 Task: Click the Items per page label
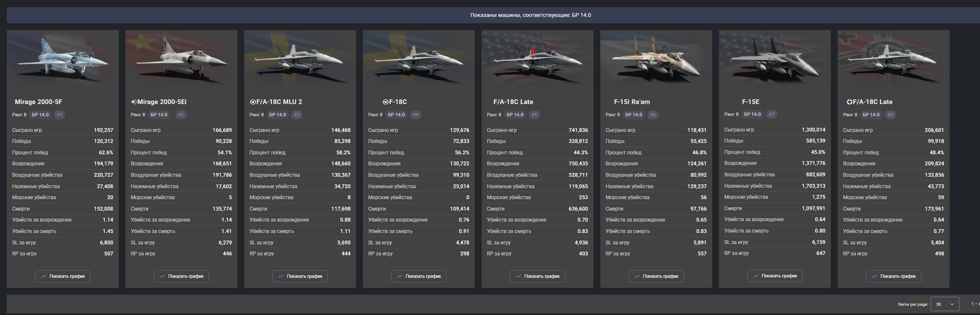[x=913, y=304]
